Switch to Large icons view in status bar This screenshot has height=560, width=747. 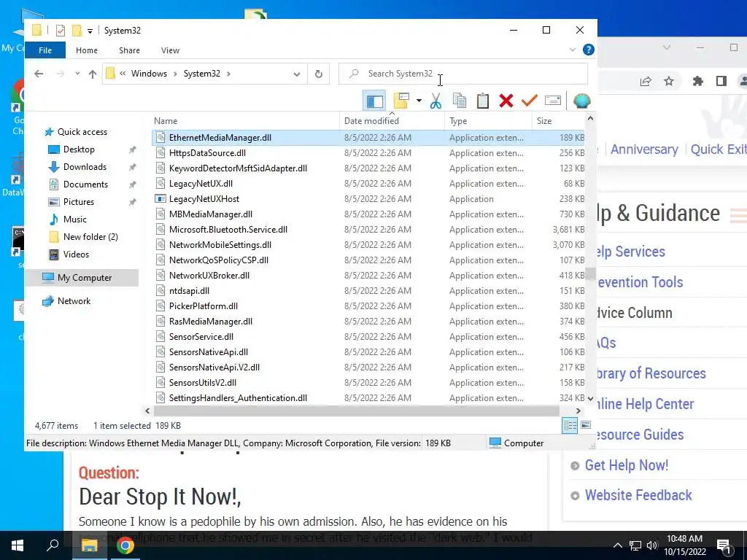coord(586,425)
